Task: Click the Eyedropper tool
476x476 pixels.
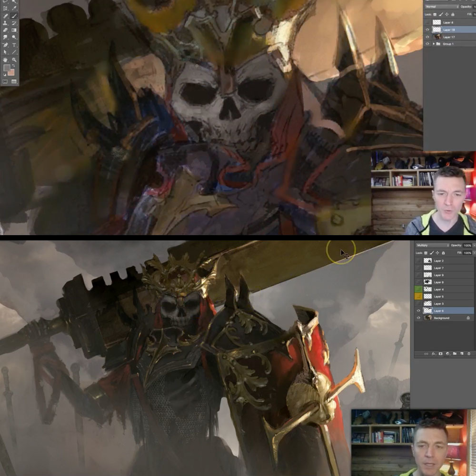Action: pyautogui.click(x=14, y=9)
